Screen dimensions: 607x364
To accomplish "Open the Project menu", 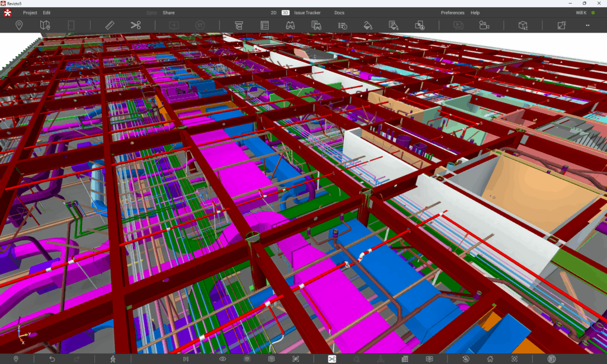I will (x=30, y=12).
